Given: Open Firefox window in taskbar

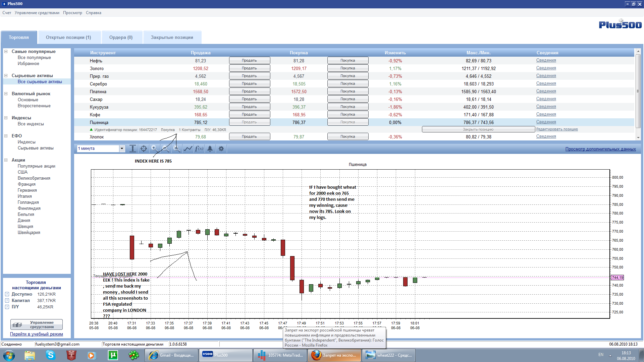Looking at the screenshot, I should (x=334, y=355).
